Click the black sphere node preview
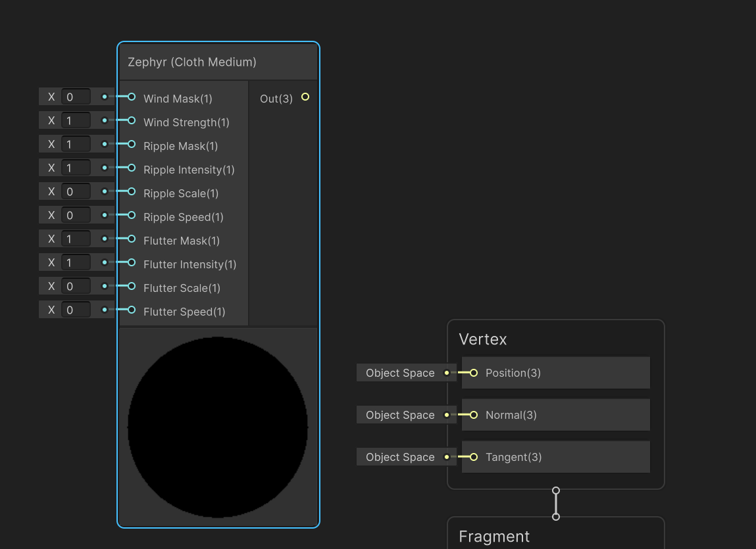756x549 pixels. (218, 427)
